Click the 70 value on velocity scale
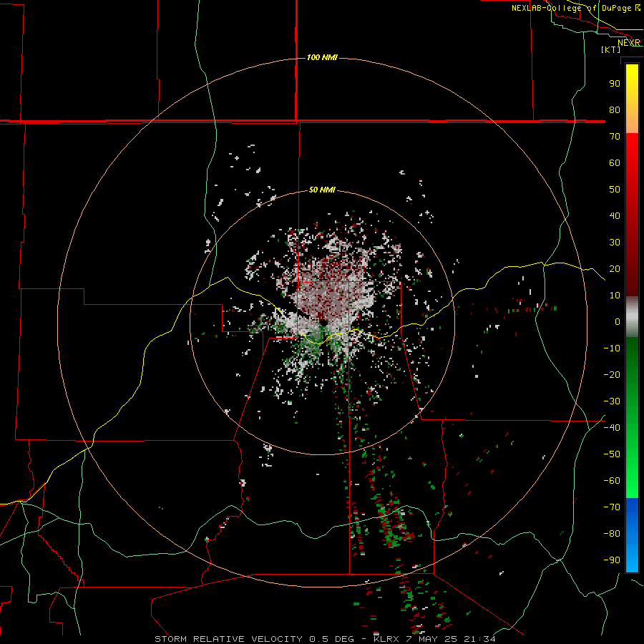The height and width of the screenshot is (644, 644). coord(615,137)
